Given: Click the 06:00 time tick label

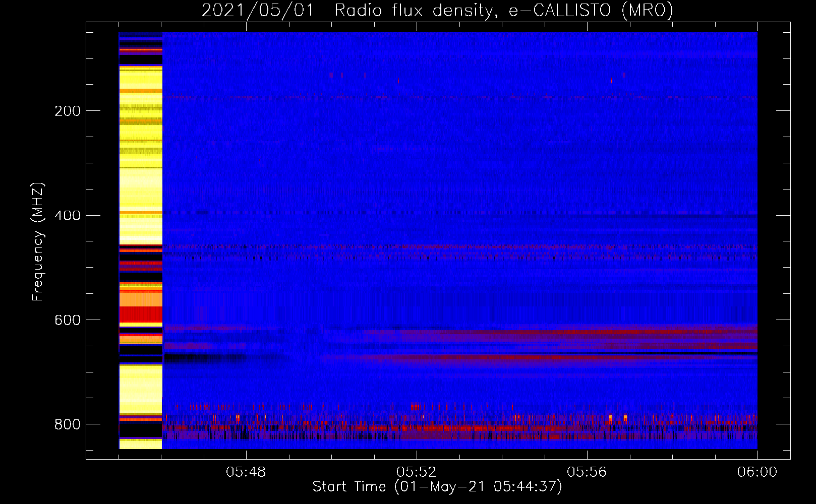Looking at the screenshot, I should click(757, 472).
